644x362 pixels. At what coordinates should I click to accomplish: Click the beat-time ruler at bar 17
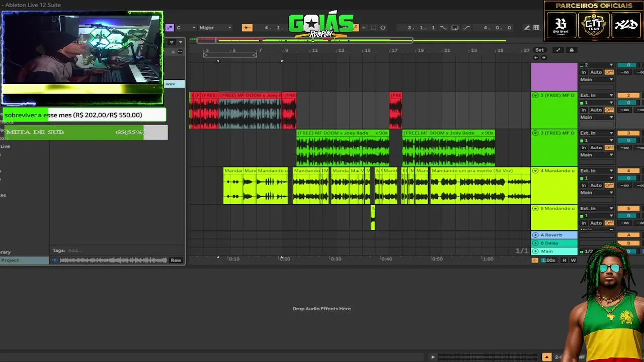coord(394,50)
